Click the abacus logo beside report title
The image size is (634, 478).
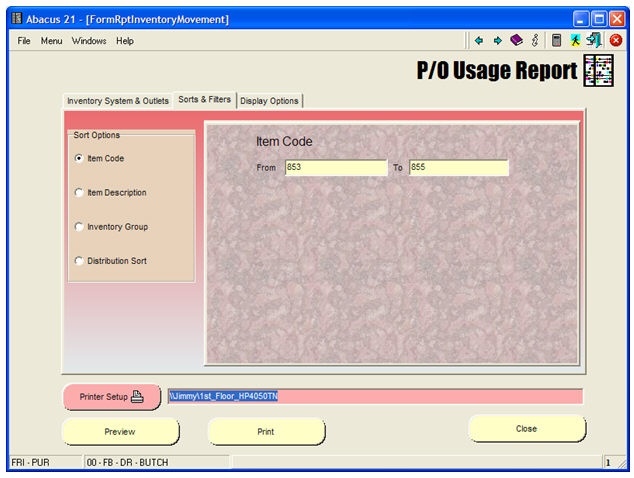[599, 71]
